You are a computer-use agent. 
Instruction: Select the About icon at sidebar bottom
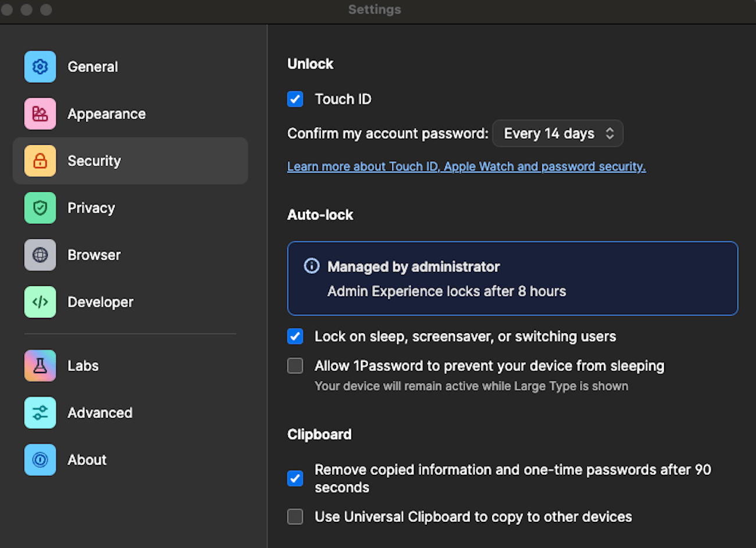point(40,460)
